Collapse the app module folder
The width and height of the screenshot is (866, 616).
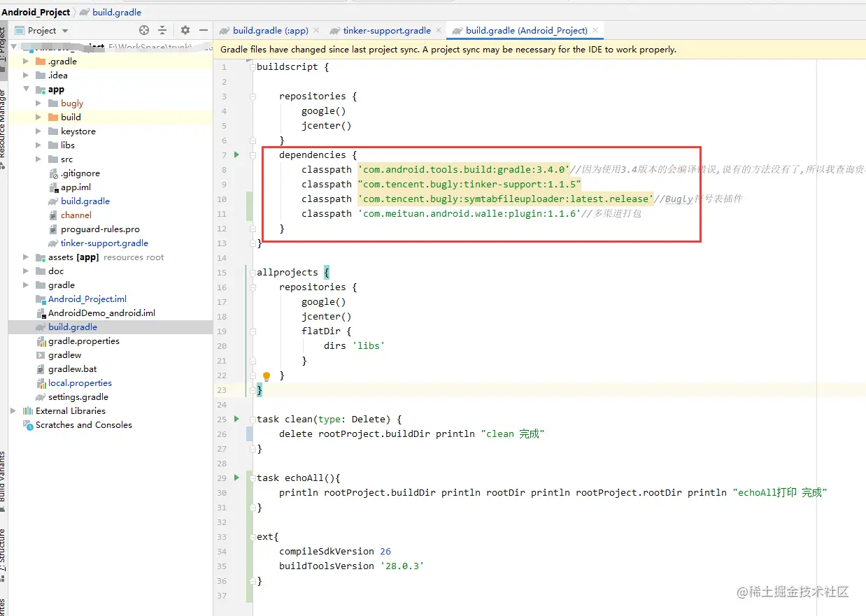[x=27, y=89]
